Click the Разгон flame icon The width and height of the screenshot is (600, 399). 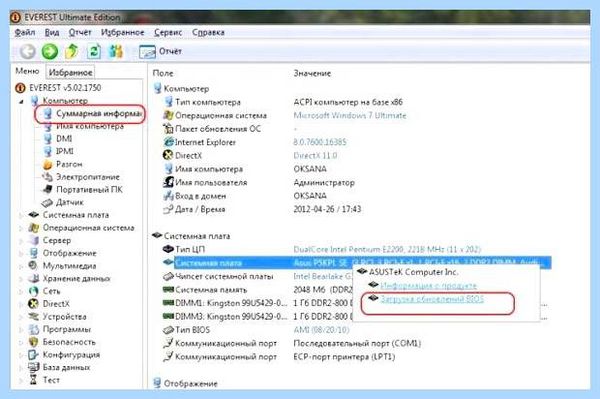point(48,164)
